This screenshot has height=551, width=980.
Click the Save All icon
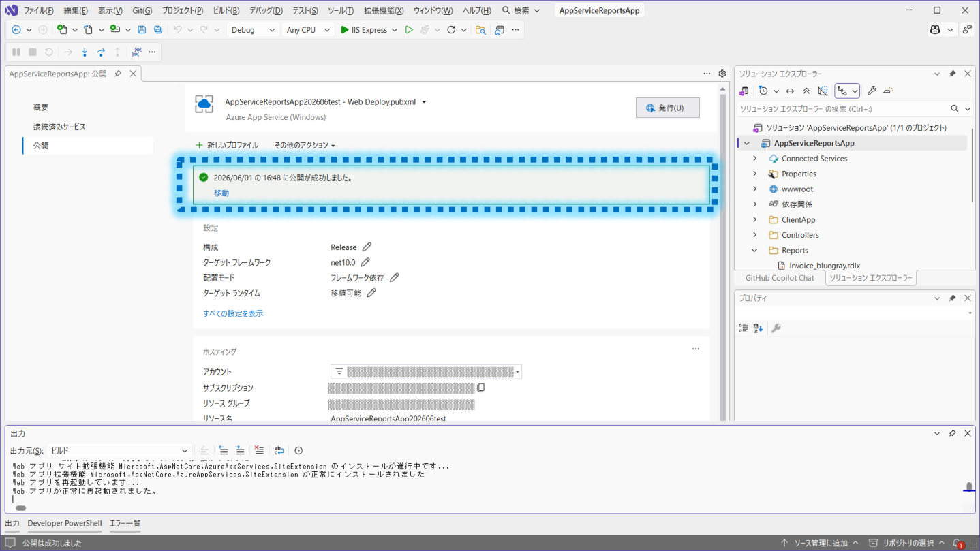(158, 30)
